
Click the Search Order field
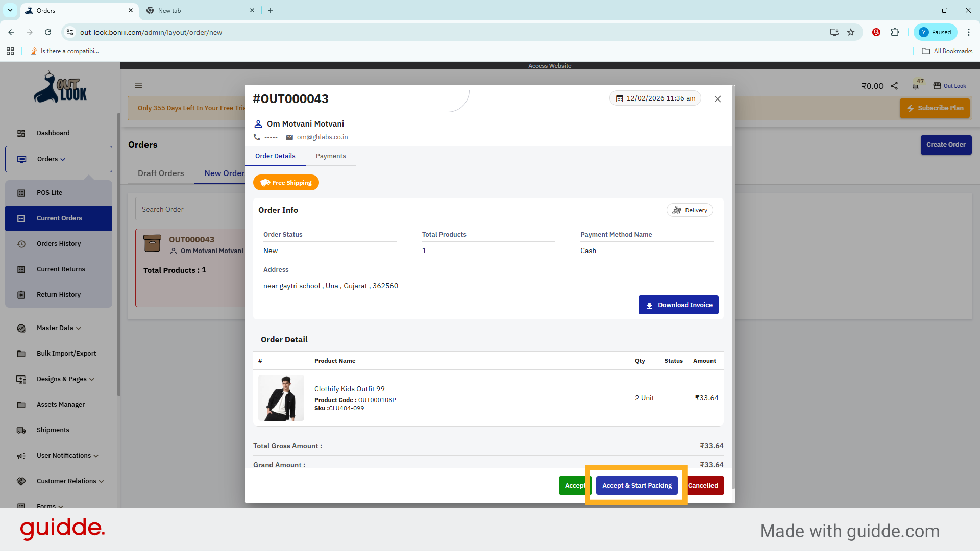click(x=189, y=210)
